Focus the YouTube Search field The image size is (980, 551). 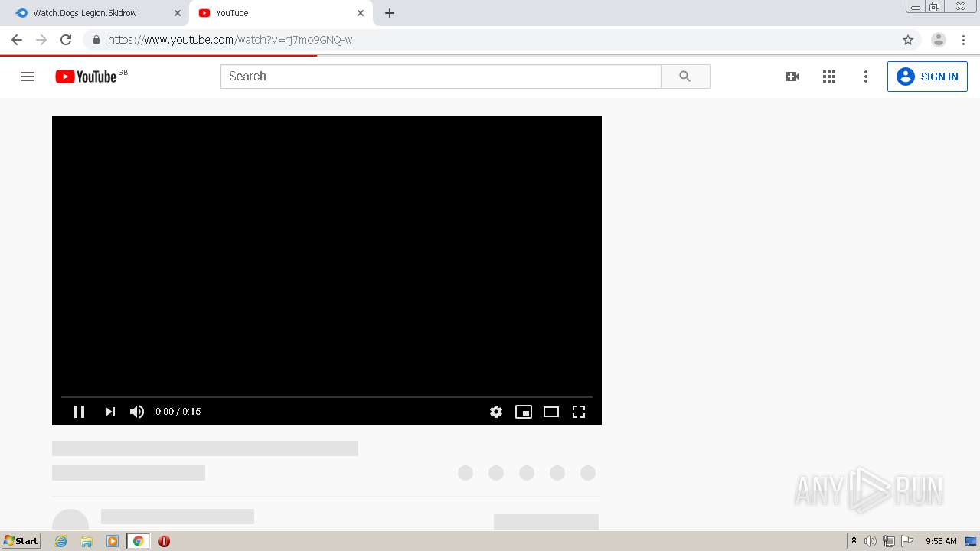(441, 77)
